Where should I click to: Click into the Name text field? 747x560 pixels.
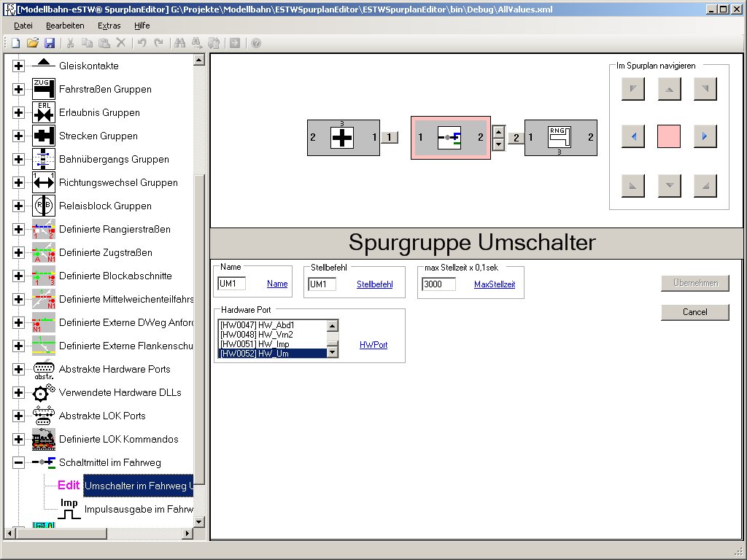[232, 284]
